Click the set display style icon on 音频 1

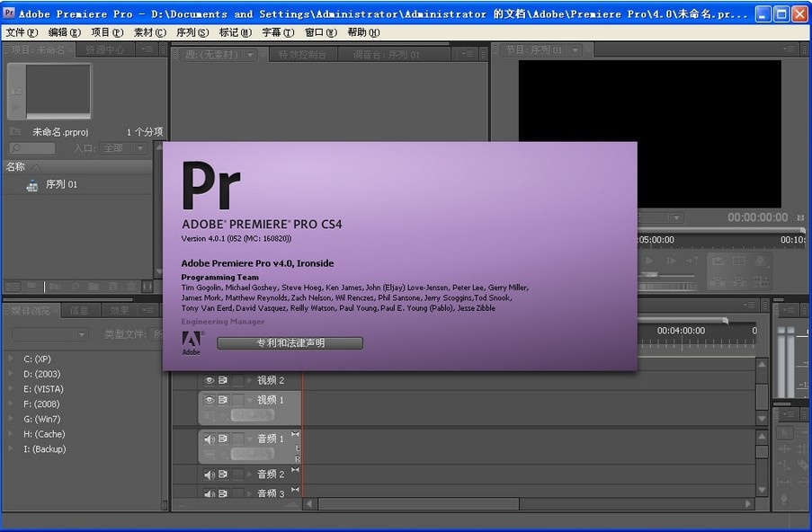[210, 455]
